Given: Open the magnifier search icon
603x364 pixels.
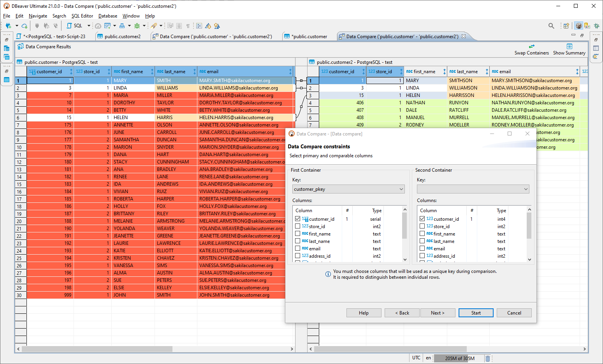Looking at the screenshot, I should click(x=551, y=26).
